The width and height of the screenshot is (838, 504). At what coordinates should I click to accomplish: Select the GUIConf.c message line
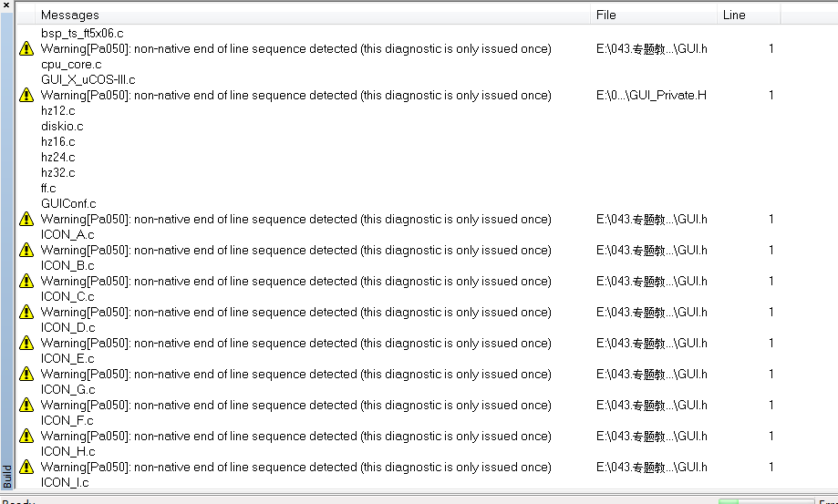(x=68, y=203)
